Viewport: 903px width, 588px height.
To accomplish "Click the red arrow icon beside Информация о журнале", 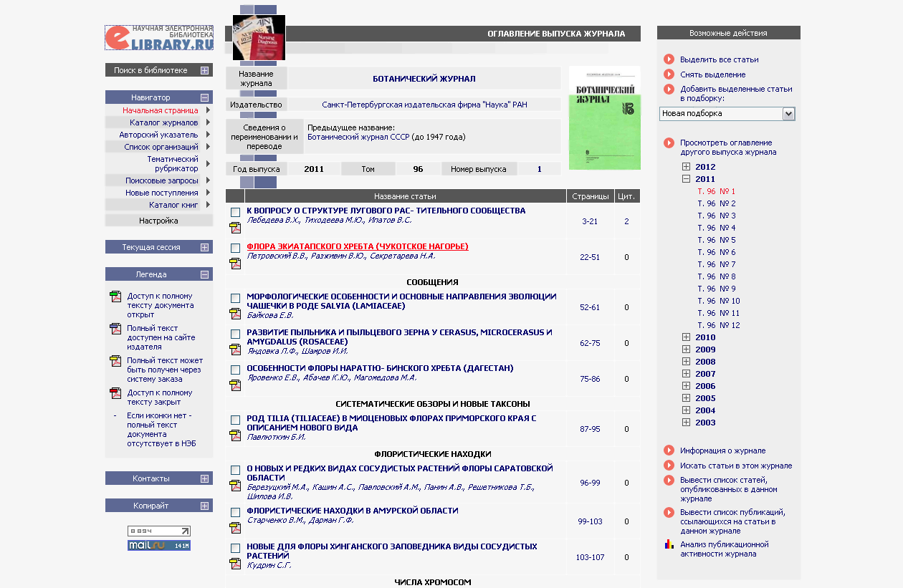I will (x=669, y=450).
